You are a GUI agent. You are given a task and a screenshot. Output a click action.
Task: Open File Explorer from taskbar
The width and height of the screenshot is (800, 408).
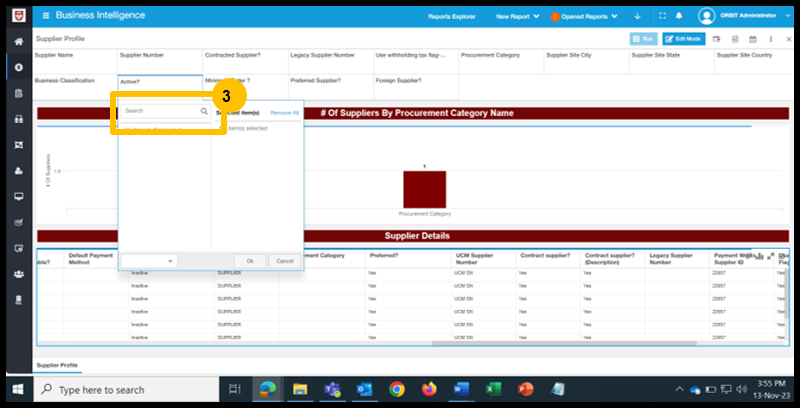pos(300,390)
